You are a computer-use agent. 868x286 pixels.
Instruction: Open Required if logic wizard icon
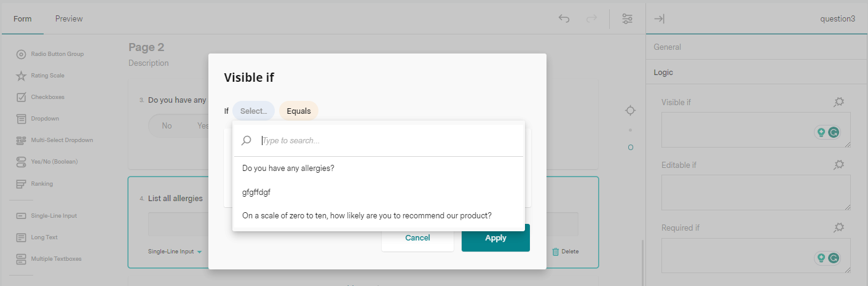coord(838,228)
